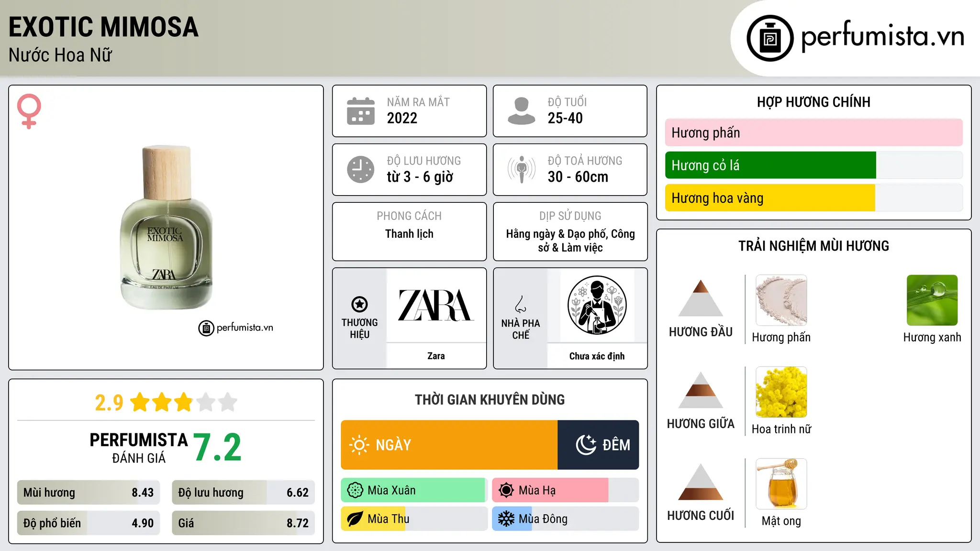The width and height of the screenshot is (980, 551).
Task: Click the Giá 8.72 score bar
Action: [x=244, y=523]
